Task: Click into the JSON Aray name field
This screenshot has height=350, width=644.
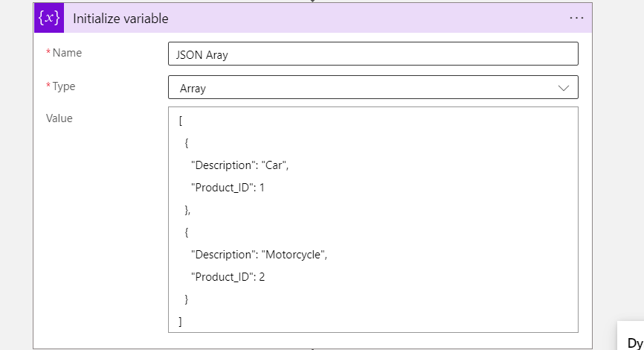Action: (x=373, y=54)
